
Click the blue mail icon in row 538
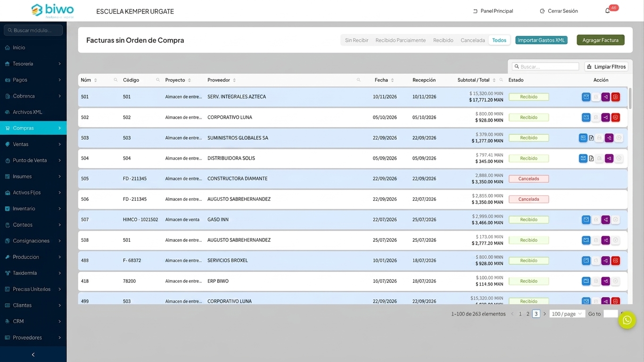(586, 240)
